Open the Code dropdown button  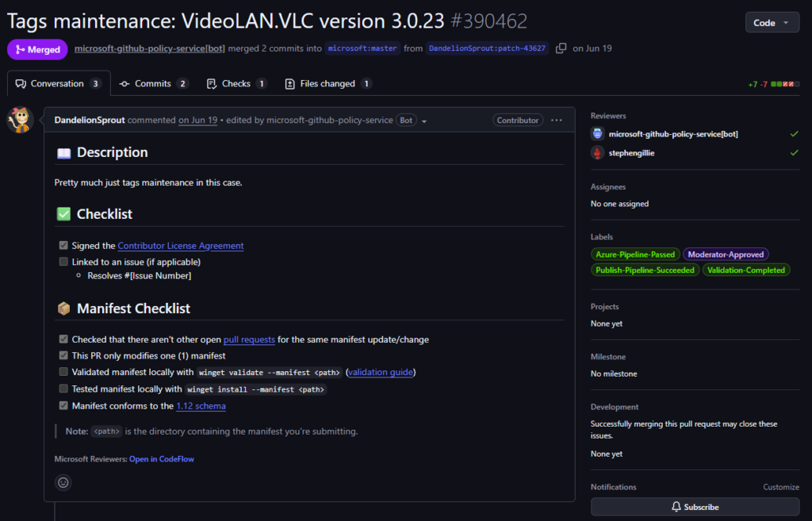pyautogui.click(x=772, y=23)
